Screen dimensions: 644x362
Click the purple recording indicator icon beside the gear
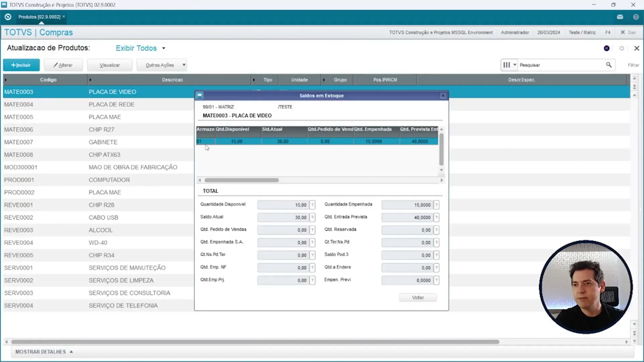[606, 48]
